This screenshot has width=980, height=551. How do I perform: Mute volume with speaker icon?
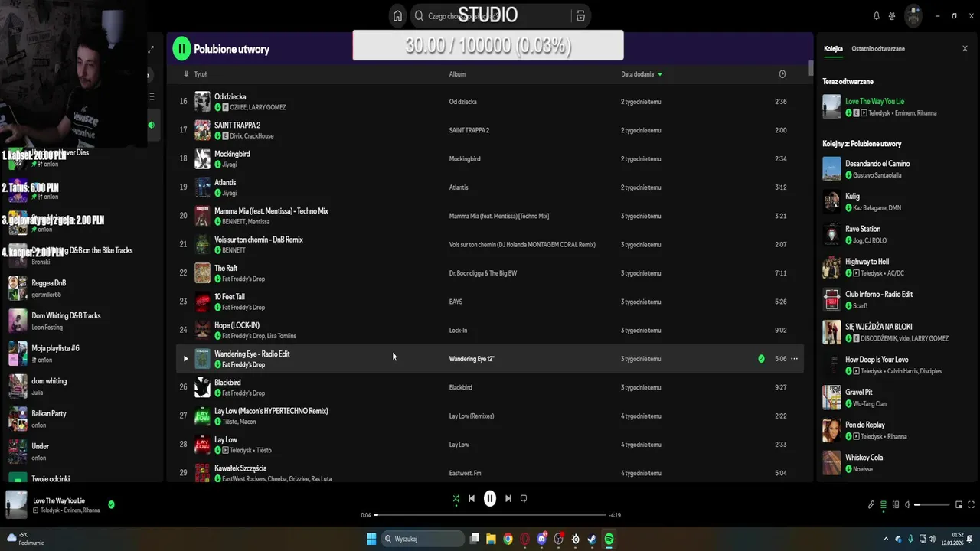tap(908, 505)
